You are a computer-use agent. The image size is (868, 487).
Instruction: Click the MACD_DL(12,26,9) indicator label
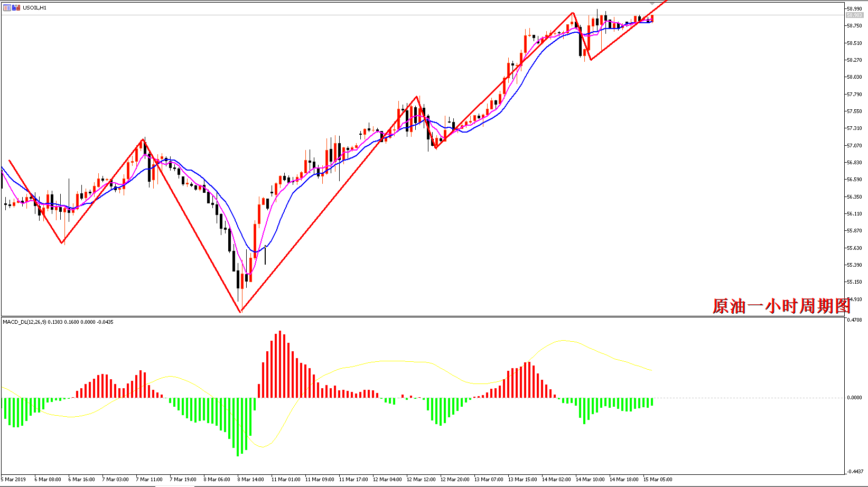[x=24, y=322]
